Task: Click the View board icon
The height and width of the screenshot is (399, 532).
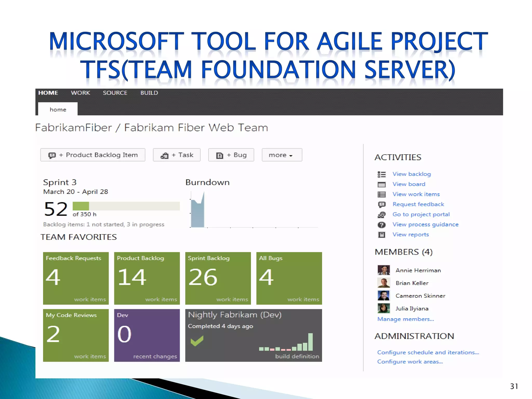Action: [381, 184]
